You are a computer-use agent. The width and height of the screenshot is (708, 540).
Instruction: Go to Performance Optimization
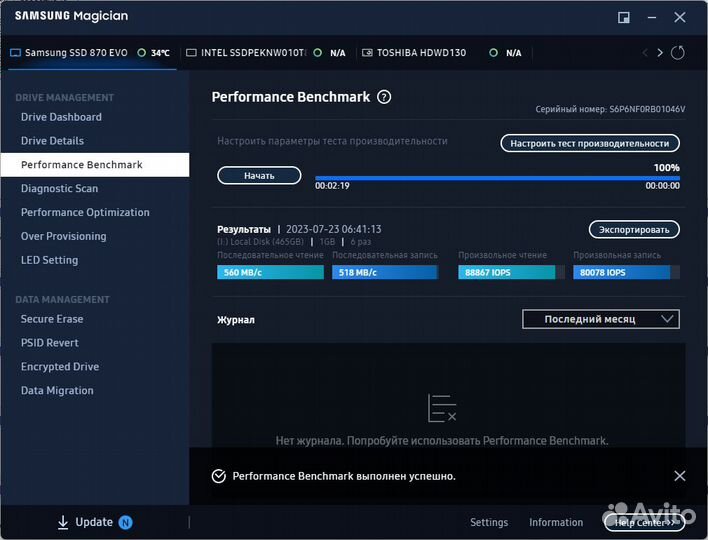click(x=85, y=212)
